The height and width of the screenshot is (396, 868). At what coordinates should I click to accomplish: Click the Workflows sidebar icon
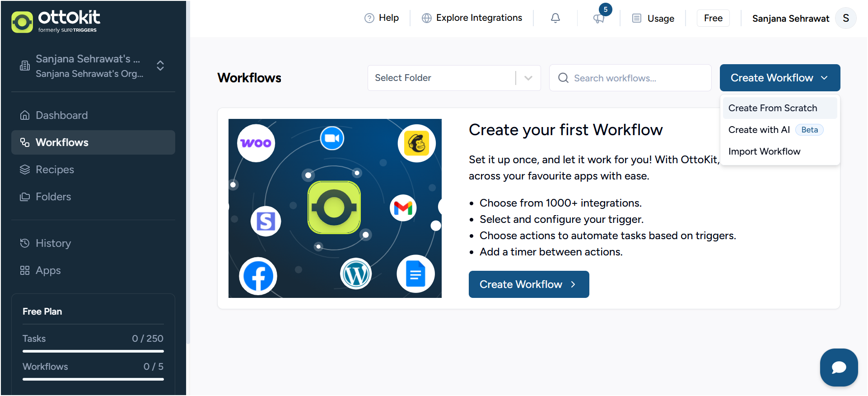pyautogui.click(x=25, y=142)
